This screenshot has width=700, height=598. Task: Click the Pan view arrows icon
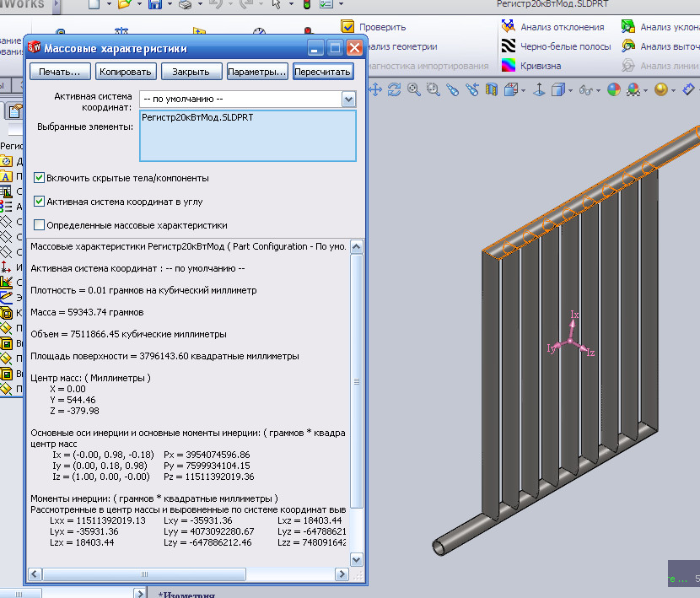(375, 89)
